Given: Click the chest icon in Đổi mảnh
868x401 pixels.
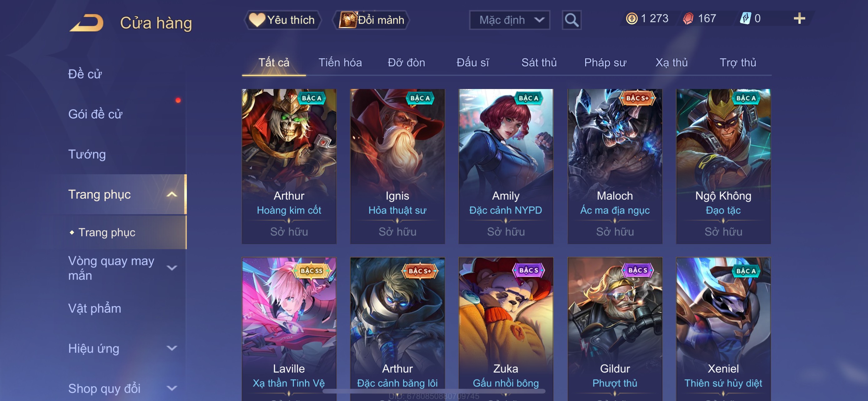Looking at the screenshot, I should pos(347,20).
